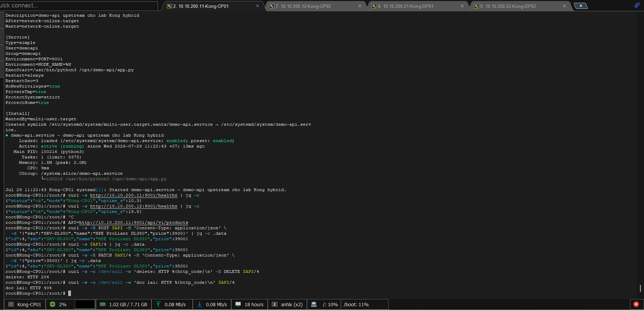The image size is (644, 311).
Task: Close the 10.10.200.12-Kong-CP02 tab
Action: coord(360,6)
